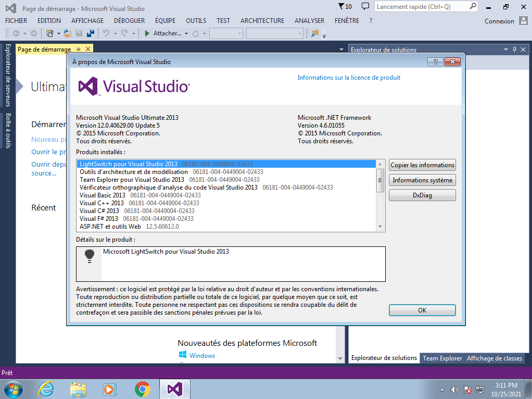Open the OUTILS menu
The height and width of the screenshot is (399, 532).
pos(196,21)
